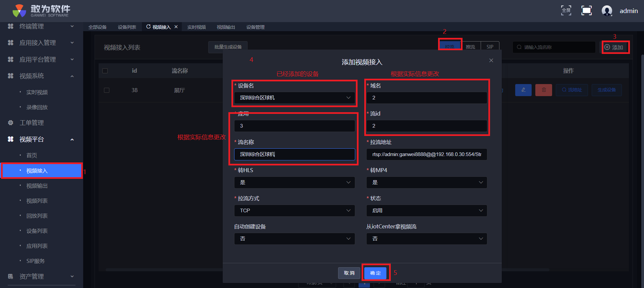Click 流地址 button for row 38
Image resolution: width=644 pixels, height=288 pixels.
click(572, 90)
